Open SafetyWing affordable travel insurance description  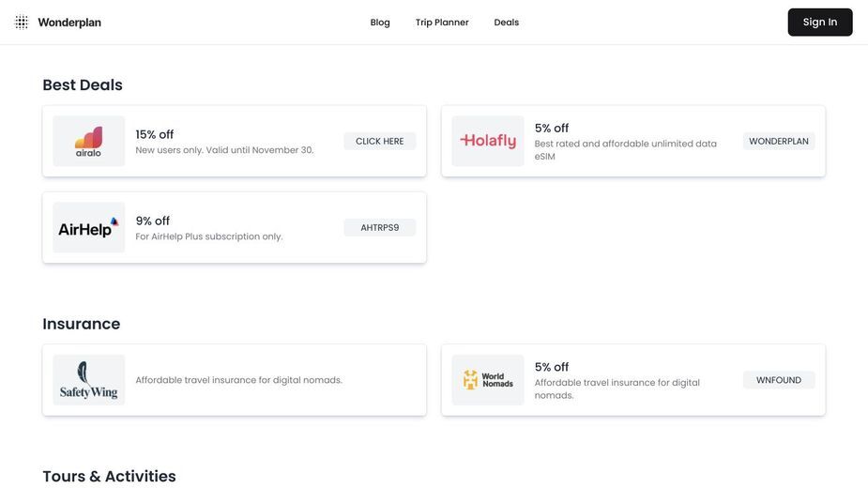[x=238, y=380]
